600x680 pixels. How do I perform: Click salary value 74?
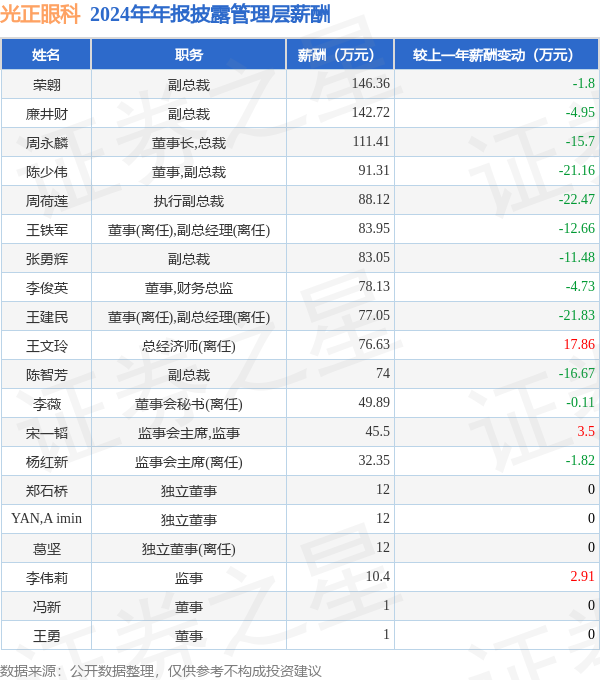click(383, 374)
